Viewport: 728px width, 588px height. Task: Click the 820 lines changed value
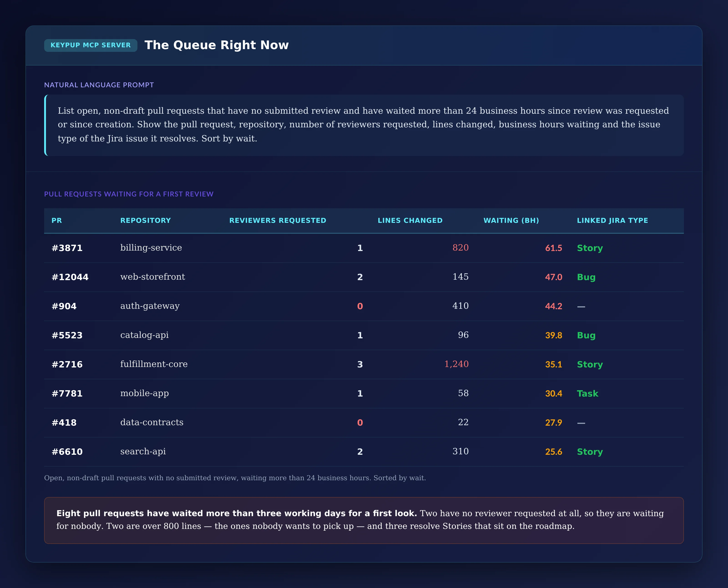click(x=461, y=248)
